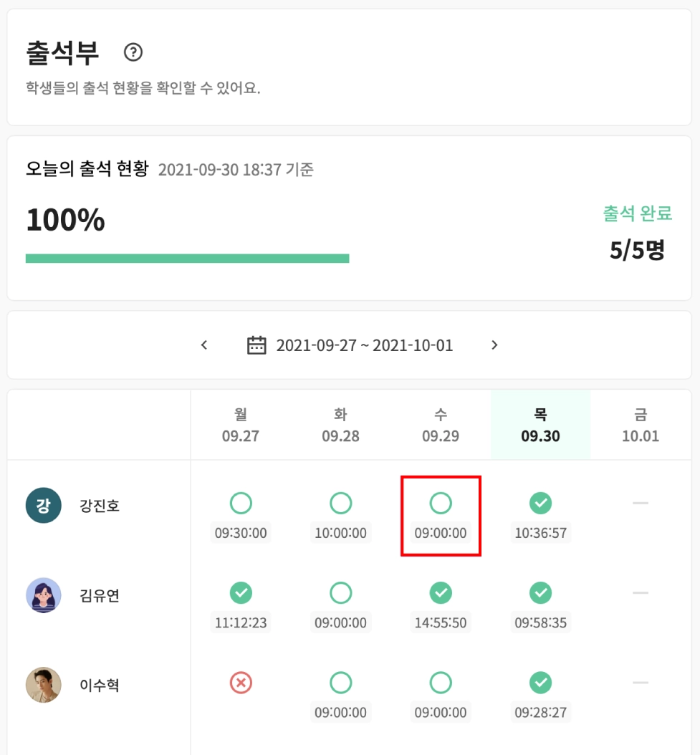Click 김유연's Wednesday checked attendance icon
The image size is (700, 755).
point(441,593)
